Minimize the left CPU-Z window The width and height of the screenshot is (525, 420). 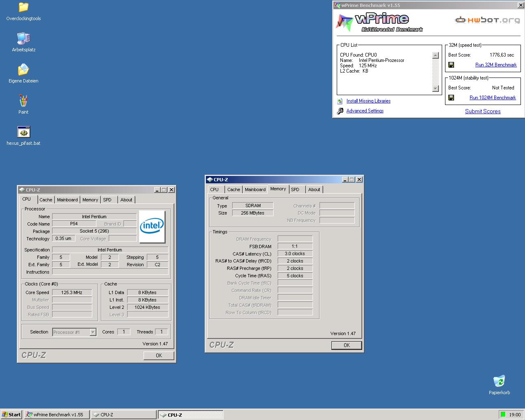157,190
